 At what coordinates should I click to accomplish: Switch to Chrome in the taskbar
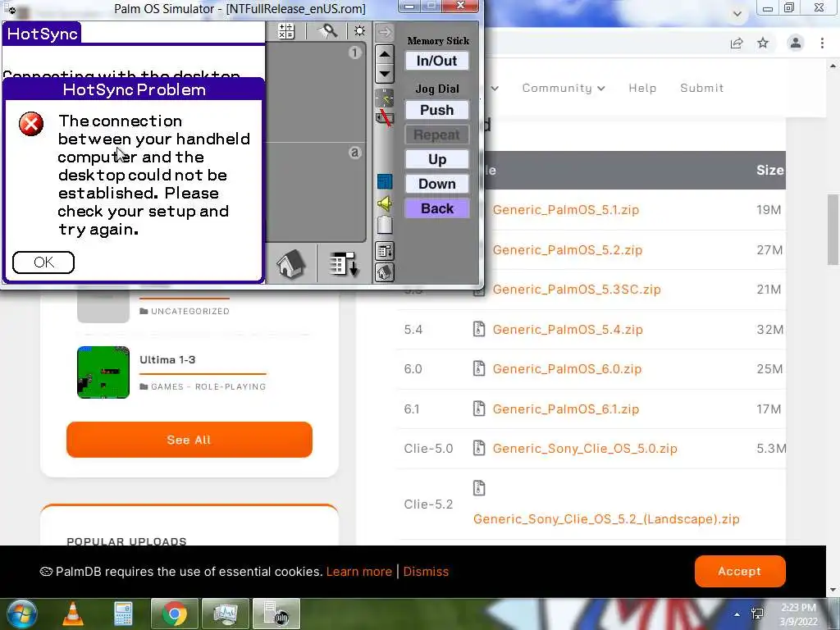(174, 614)
